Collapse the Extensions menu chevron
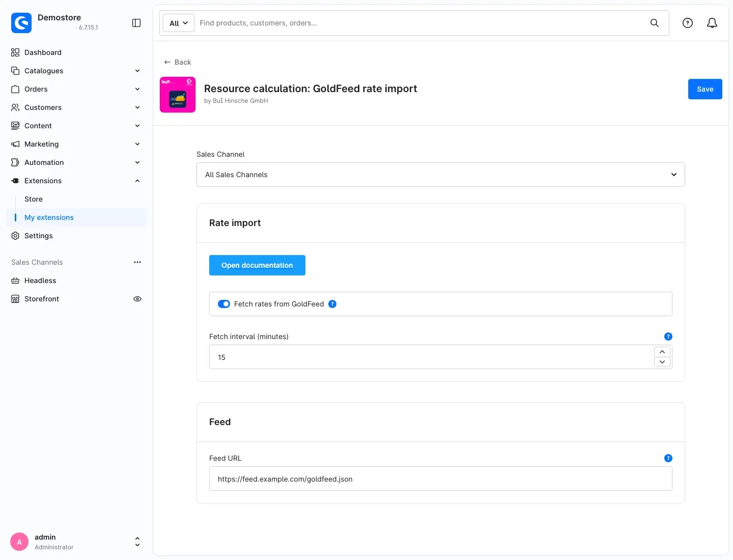Image resolution: width=733 pixels, height=560 pixels. click(137, 181)
